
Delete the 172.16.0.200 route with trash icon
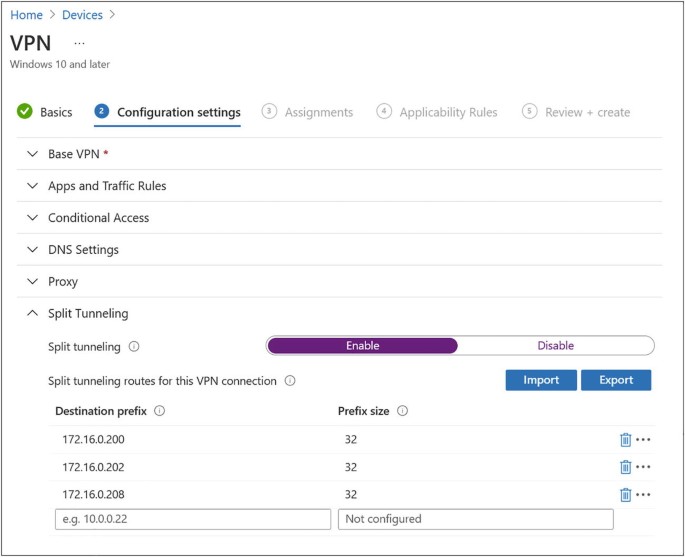tap(625, 439)
